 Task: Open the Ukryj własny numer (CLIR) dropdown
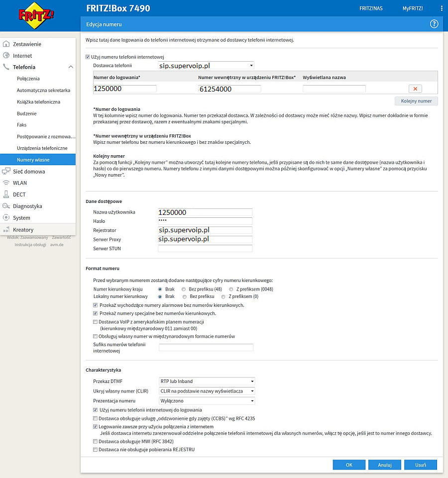point(207,391)
